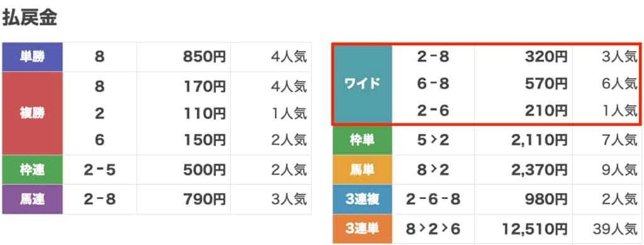This screenshot has width=644, height=245.
Task: Select the green 枠単 label
Action: tap(362, 140)
